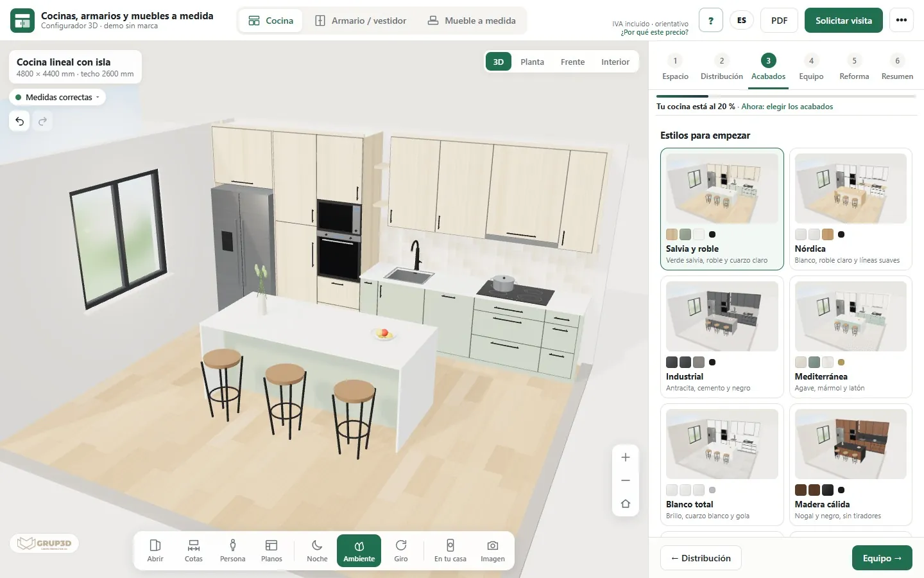Zoom in with the plus icon
Image resolution: width=924 pixels, height=578 pixels.
point(626,457)
